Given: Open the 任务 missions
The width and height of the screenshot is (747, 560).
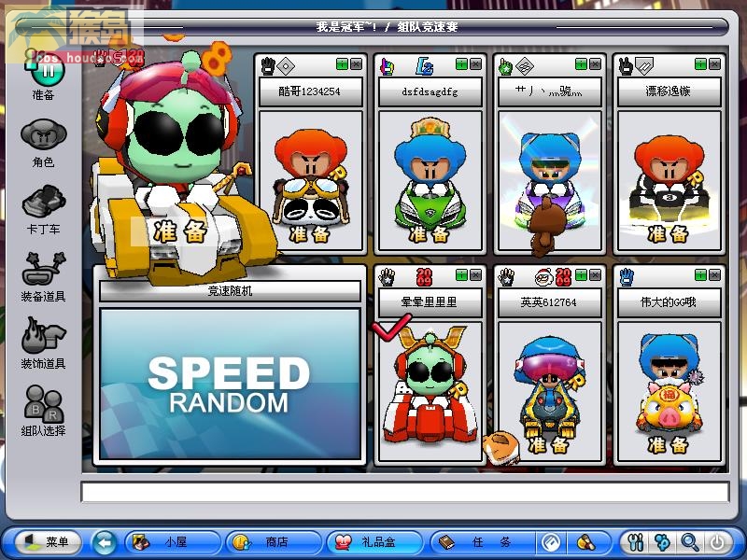Looking at the screenshot, I should [481, 542].
